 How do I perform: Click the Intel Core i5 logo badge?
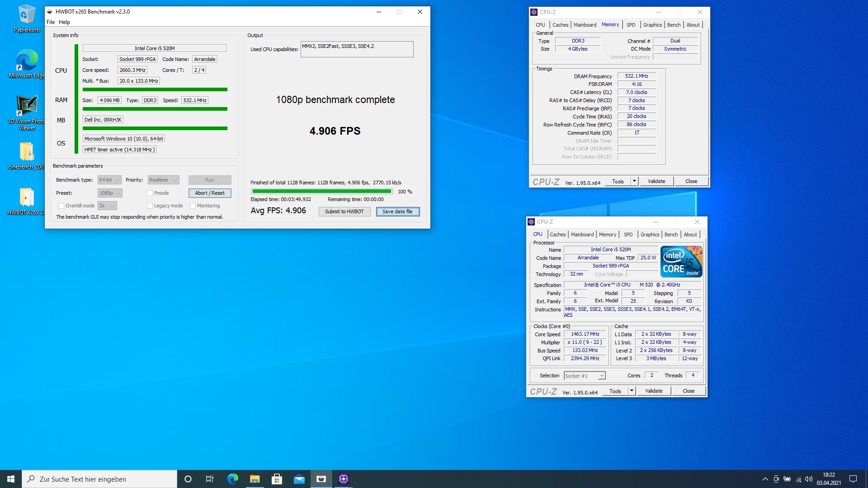tap(681, 262)
